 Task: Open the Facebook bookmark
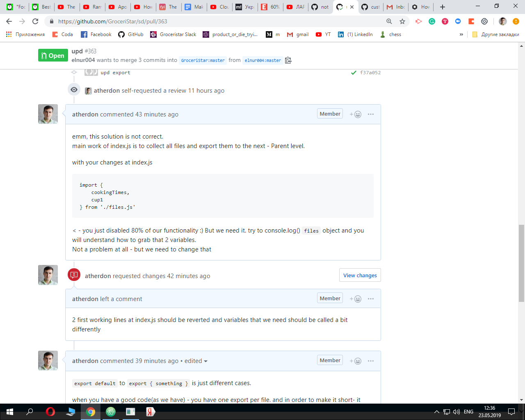pos(96,34)
